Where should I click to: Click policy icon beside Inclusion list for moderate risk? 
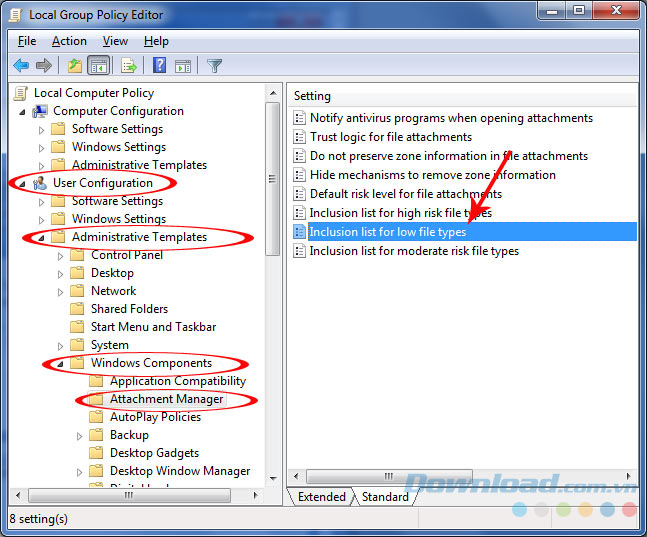(300, 251)
